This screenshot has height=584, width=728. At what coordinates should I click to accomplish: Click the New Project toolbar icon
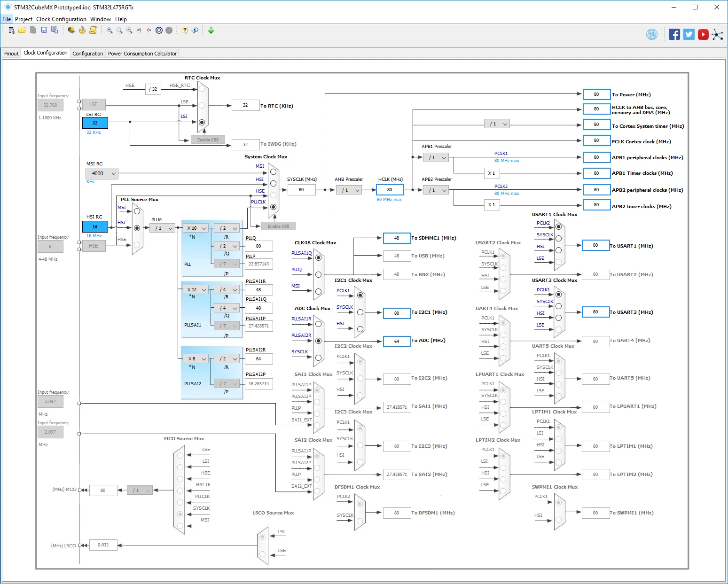tap(11, 30)
